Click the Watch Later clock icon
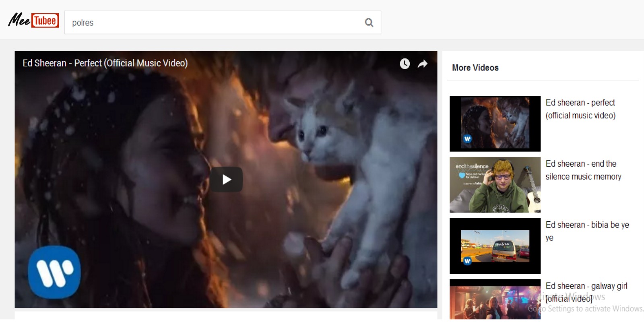Screen dimensions: 644x322 [405, 64]
